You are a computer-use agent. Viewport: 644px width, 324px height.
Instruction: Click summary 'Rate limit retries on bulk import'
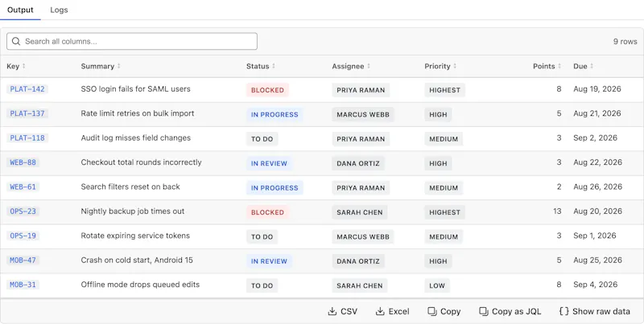pos(138,113)
